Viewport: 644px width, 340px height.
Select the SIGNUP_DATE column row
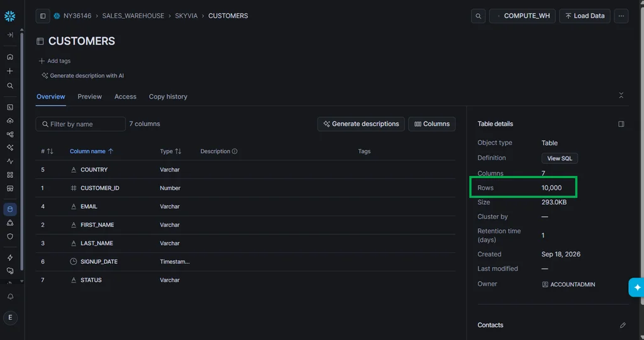click(245, 261)
